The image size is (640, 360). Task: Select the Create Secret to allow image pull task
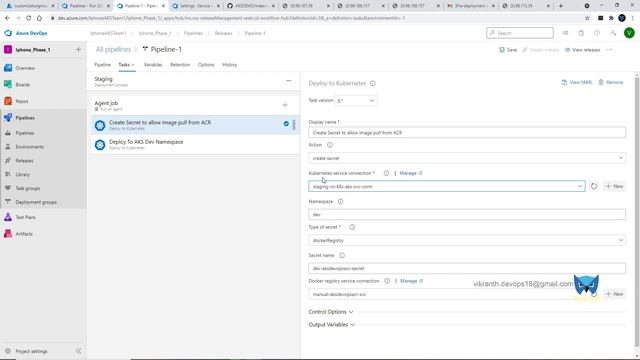click(x=196, y=125)
